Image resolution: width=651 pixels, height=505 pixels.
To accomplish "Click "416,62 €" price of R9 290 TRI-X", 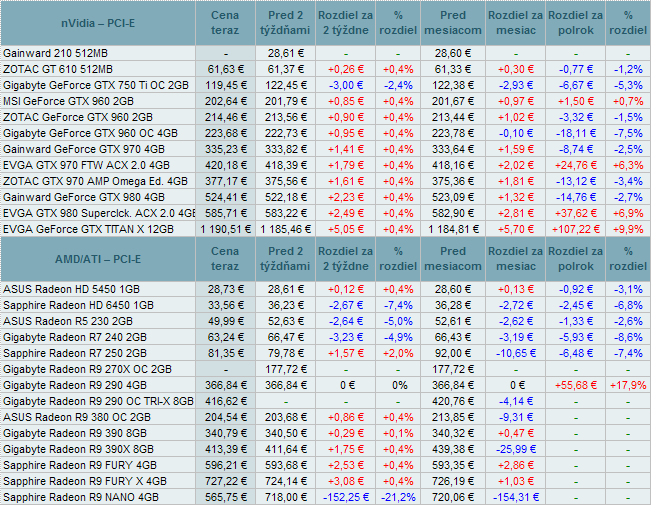I will click(x=225, y=401).
